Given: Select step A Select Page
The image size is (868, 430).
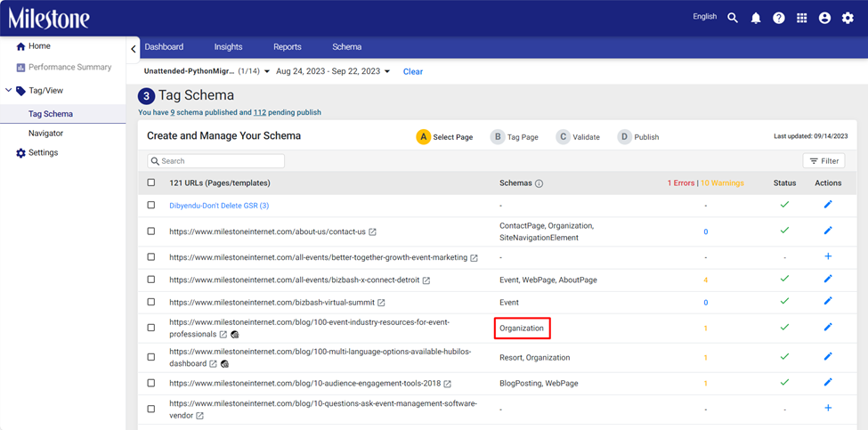Looking at the screenshot, I should pyautogui.click(x=444, y=137).
